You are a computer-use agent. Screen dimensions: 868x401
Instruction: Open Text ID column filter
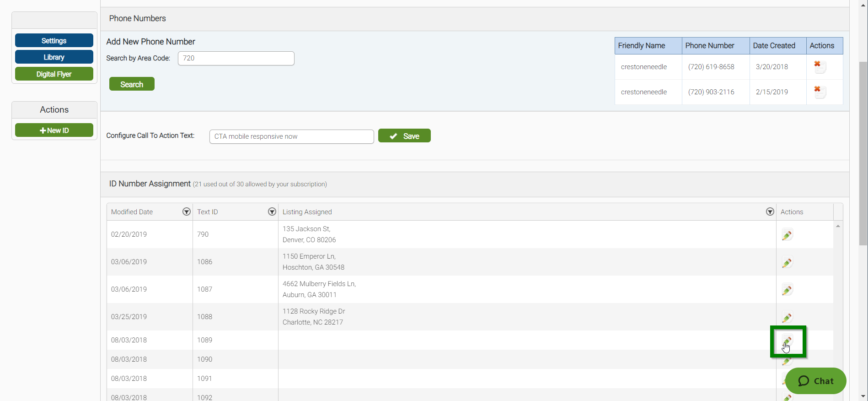click(272, 211)
